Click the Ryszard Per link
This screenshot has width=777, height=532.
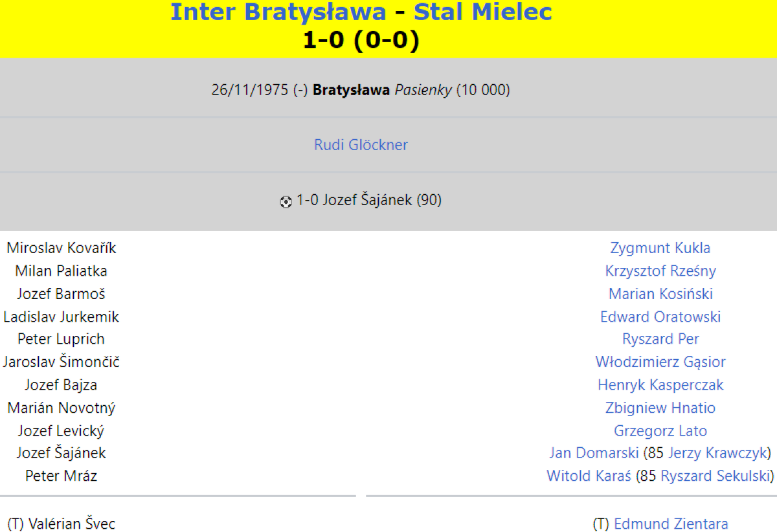(660, 339)
